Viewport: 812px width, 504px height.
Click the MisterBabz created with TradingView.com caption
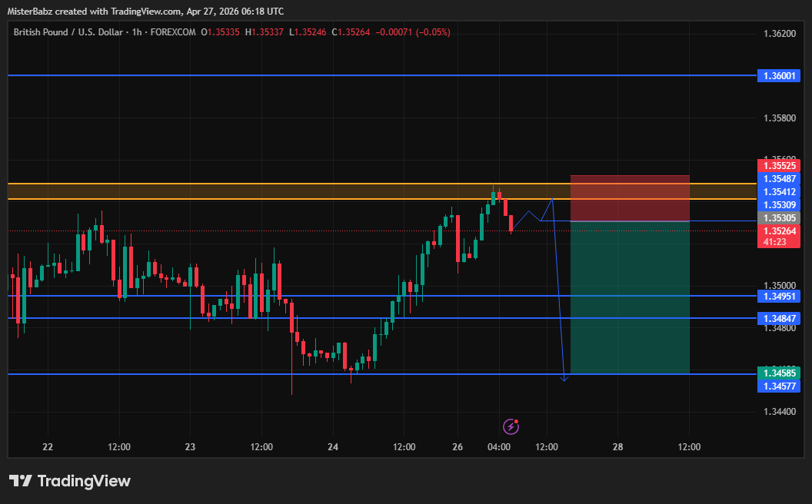pos(145,11)
